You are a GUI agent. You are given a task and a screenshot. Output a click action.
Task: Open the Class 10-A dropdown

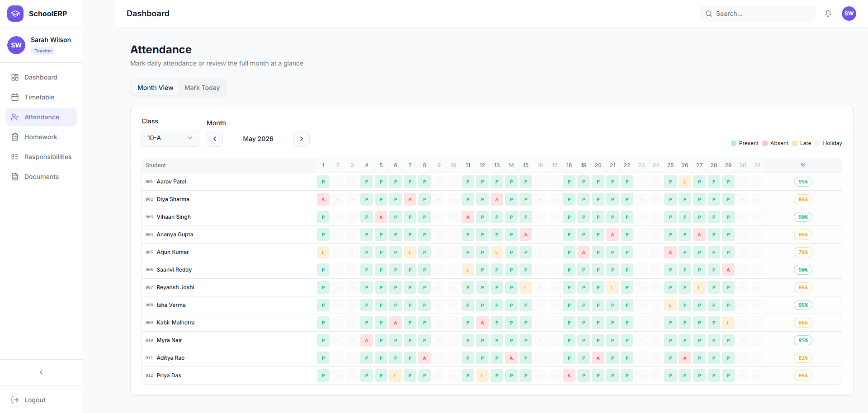coord(170,138)
